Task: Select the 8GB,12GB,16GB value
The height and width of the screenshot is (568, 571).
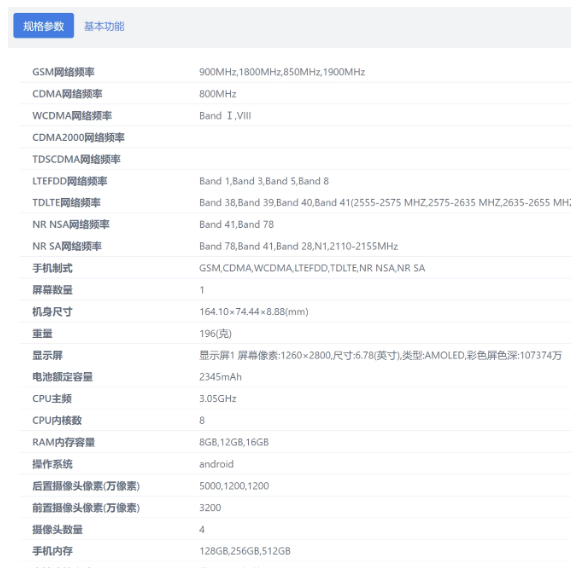Action: tap(234, 443)
